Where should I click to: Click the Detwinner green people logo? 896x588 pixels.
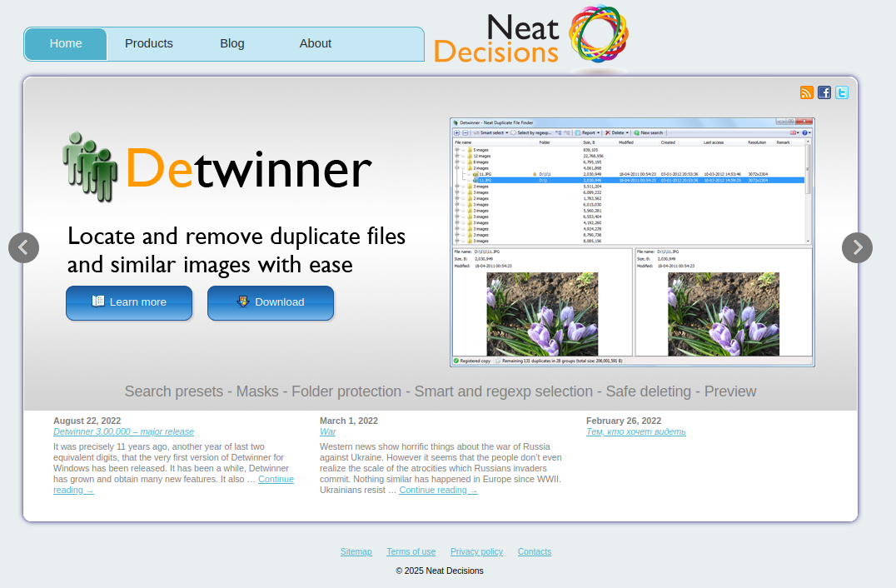click(x=89, y=167)
